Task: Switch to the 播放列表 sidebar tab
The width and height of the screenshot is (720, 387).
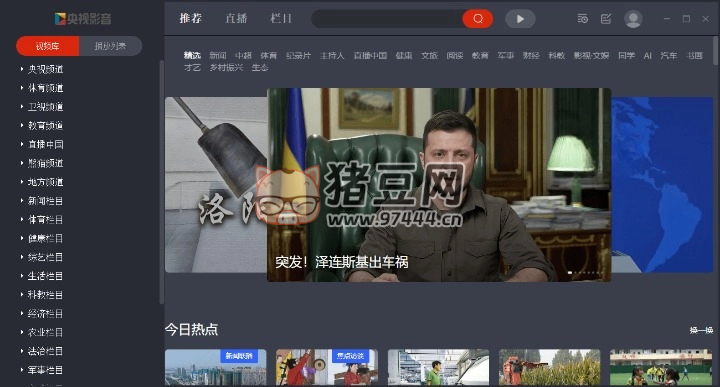Action: click(x=111, y=46)
